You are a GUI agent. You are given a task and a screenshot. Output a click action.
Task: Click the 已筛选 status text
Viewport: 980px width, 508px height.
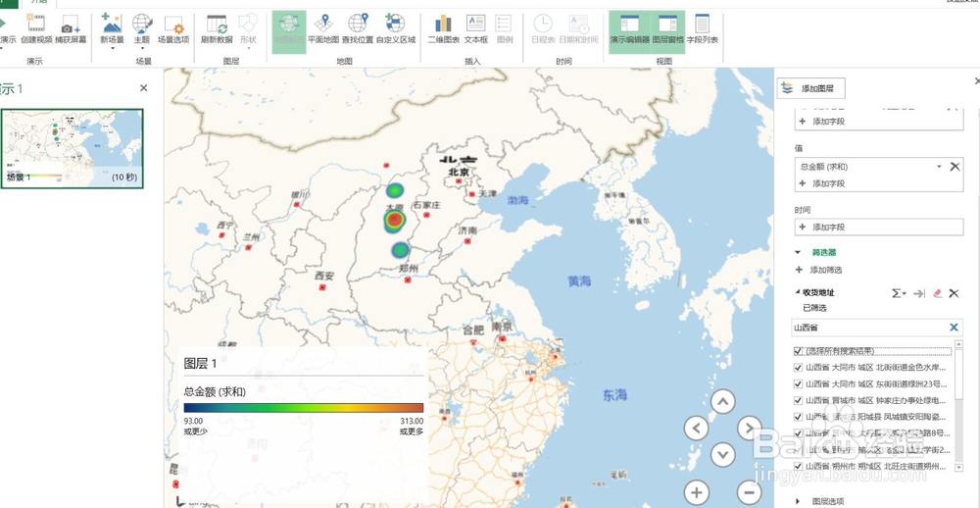pyautogui.click(x=815, y=308)
